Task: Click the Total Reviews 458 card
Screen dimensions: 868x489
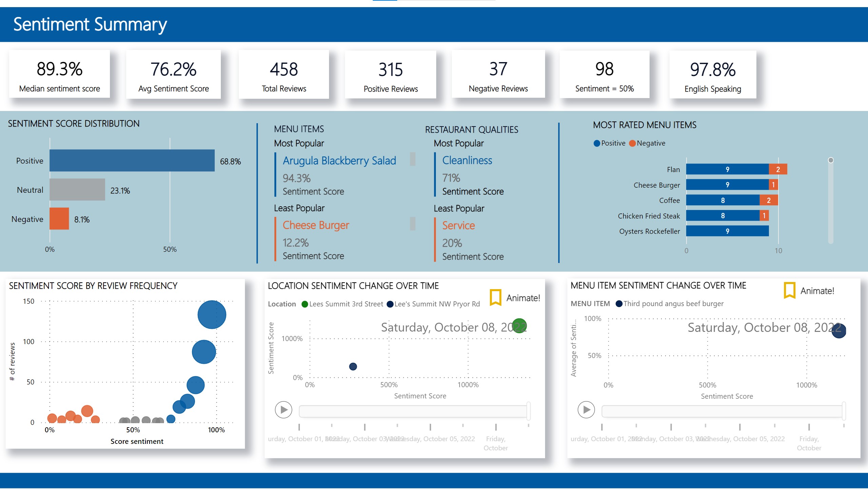Action: (x=284, y=74)
